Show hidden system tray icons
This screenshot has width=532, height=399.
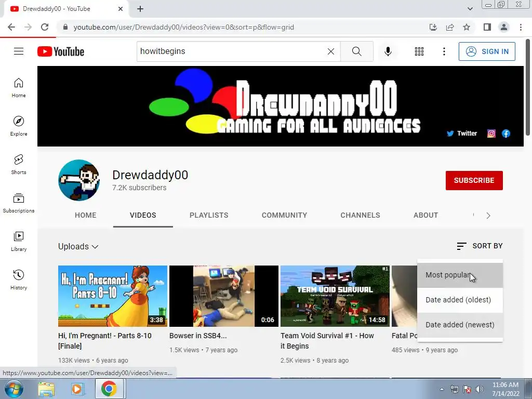tap(442, 390)
